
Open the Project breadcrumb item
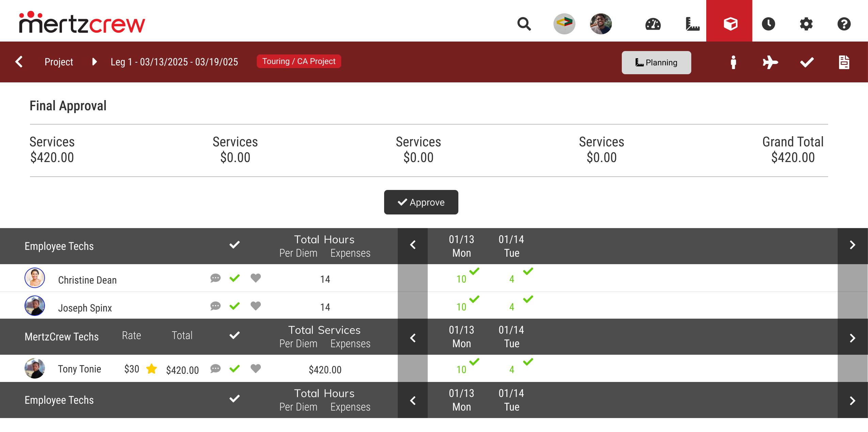pyautogui.click(x=59, y=62)
